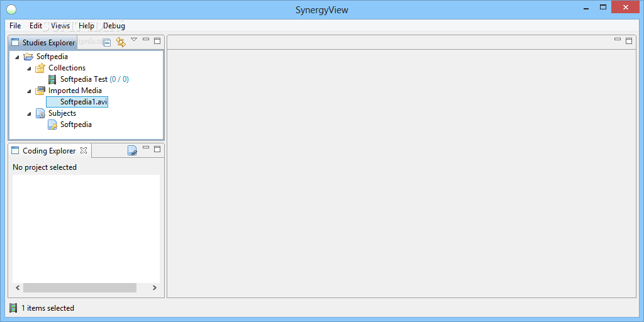Screen dimensions: 644x322
Task: Open the Debug menu
Action: pyautogui.click(x=114, y=26)
